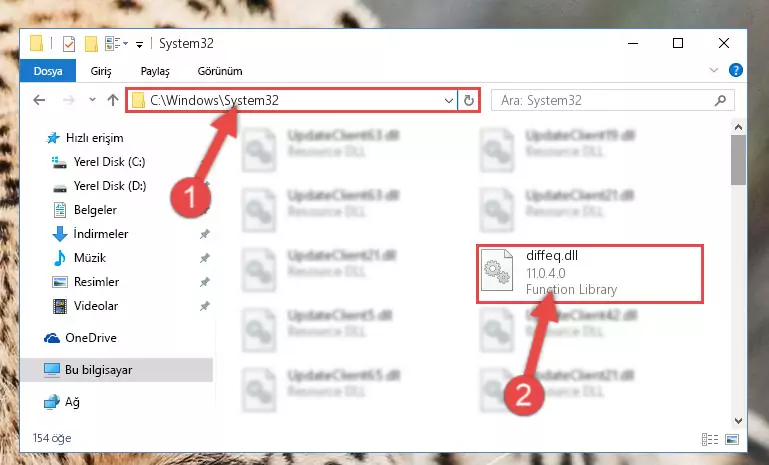Unpin İndirmeler using its pin icon
This screenshot has height=465, width=769.
(205, 234)
